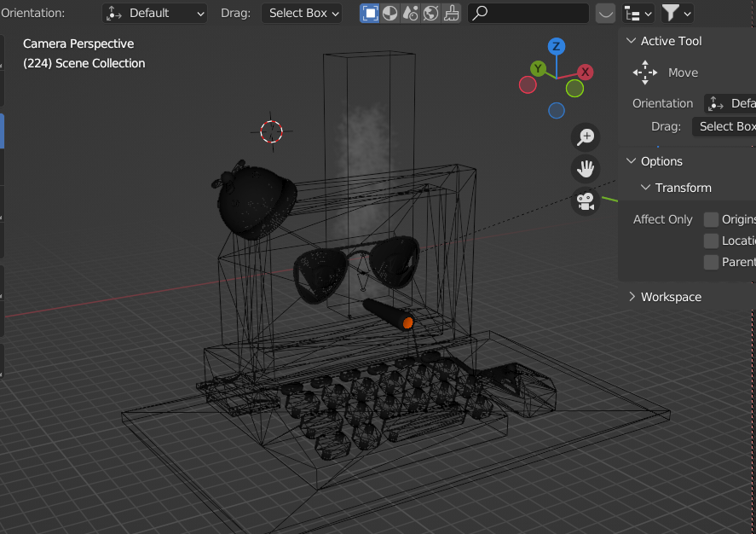Click the hollow blue negative Z gizmo circle

pyautogui.click(x=557, y=111)
